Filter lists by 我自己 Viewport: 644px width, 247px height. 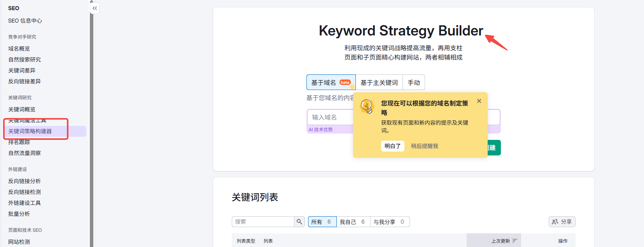(353, 222)
